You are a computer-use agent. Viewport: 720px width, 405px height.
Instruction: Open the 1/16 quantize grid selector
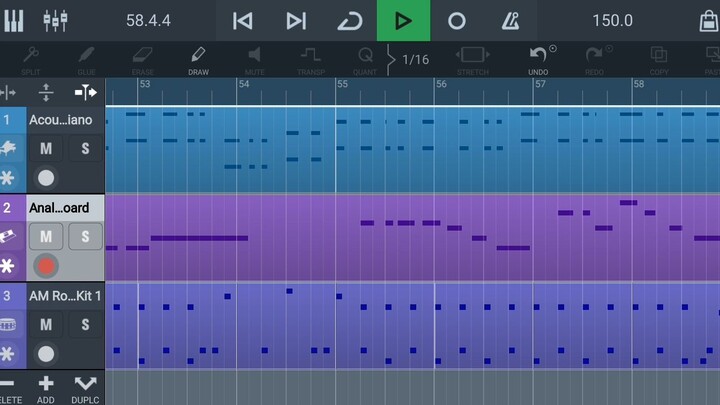point(415,59)
